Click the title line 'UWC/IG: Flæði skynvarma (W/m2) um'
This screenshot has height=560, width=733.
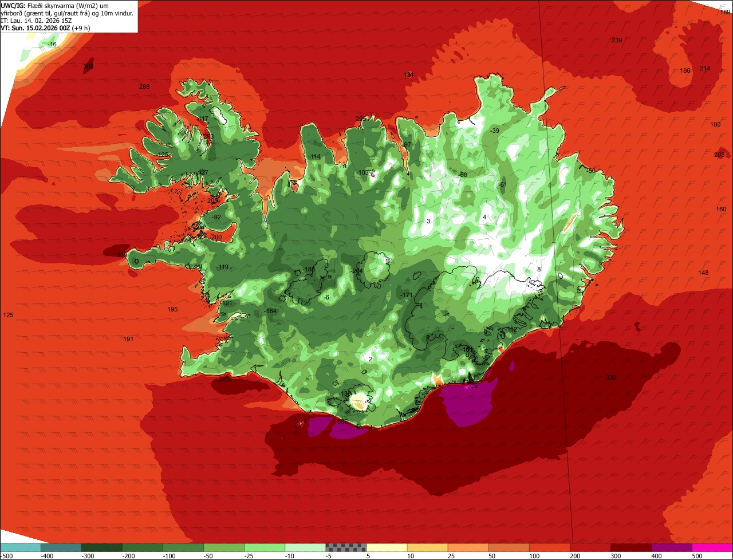click(55, 5)
